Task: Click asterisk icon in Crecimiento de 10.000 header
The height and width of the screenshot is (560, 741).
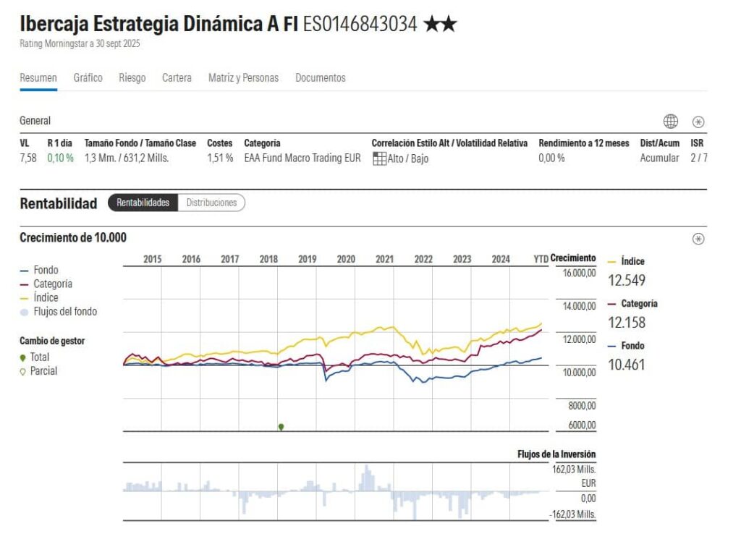Action: 698,239
